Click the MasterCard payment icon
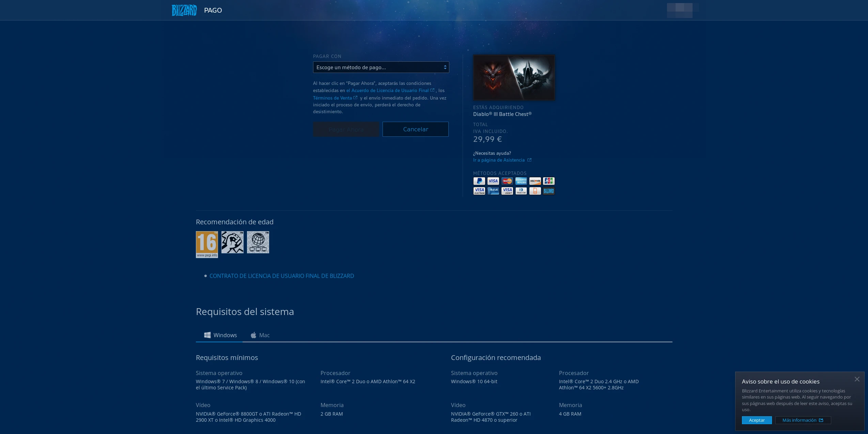Screen dimensions: 868x434 tap(507, 181)
